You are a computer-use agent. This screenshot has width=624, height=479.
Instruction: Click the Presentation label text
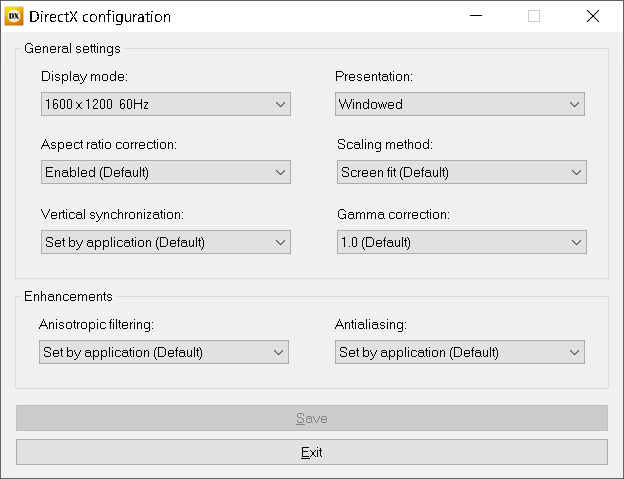374,76
